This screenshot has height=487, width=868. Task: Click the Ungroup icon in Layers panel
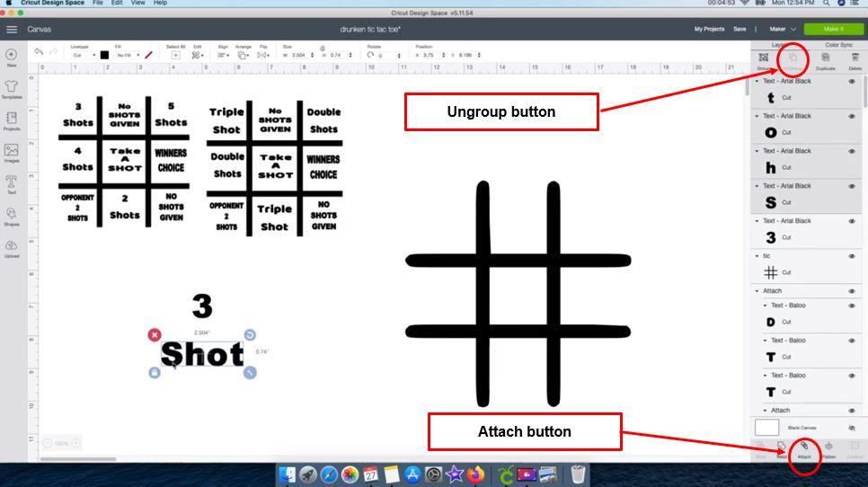coord(793,58)
